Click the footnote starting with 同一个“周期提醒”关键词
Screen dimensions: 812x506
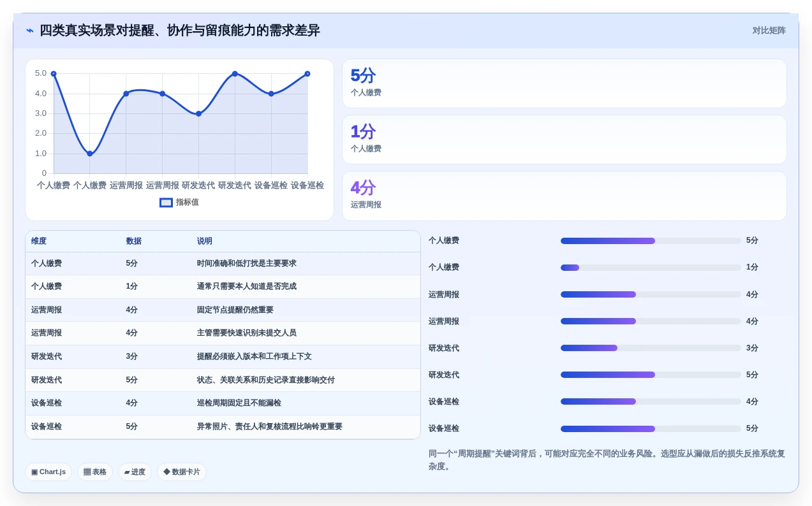click(607, 460)
